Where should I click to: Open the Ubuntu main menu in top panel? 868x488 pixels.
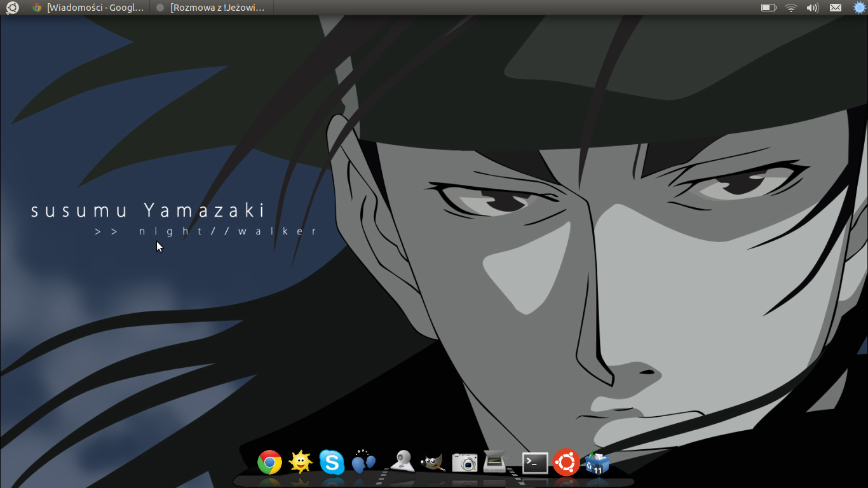click(x=12, y=8)
